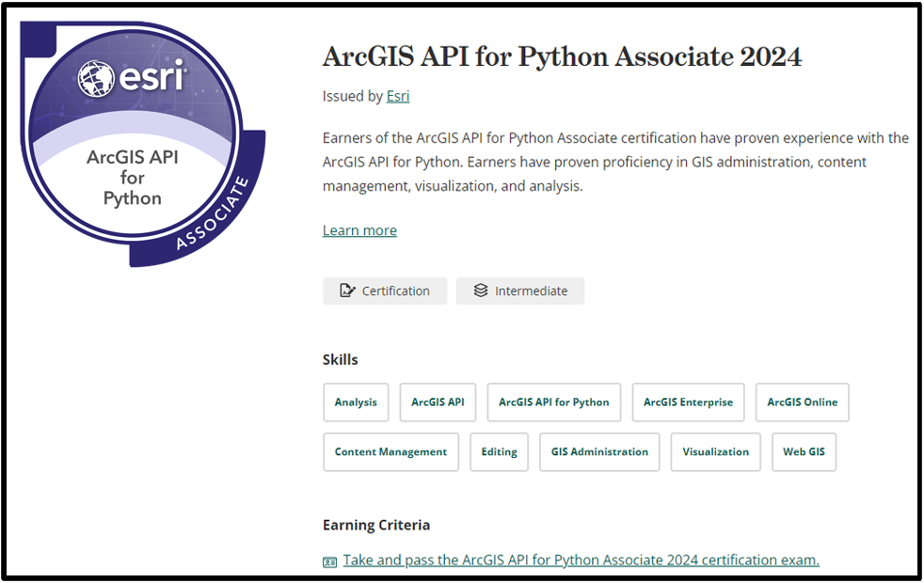Select the Intermediate level tag
924x583 pixels.
click(x=520, y=291)
